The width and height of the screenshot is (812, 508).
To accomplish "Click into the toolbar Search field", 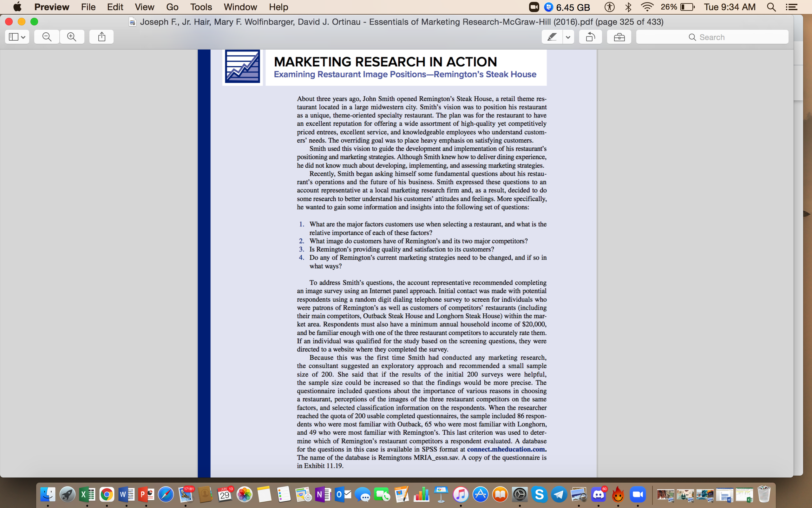I will click(x=712, y=37).
